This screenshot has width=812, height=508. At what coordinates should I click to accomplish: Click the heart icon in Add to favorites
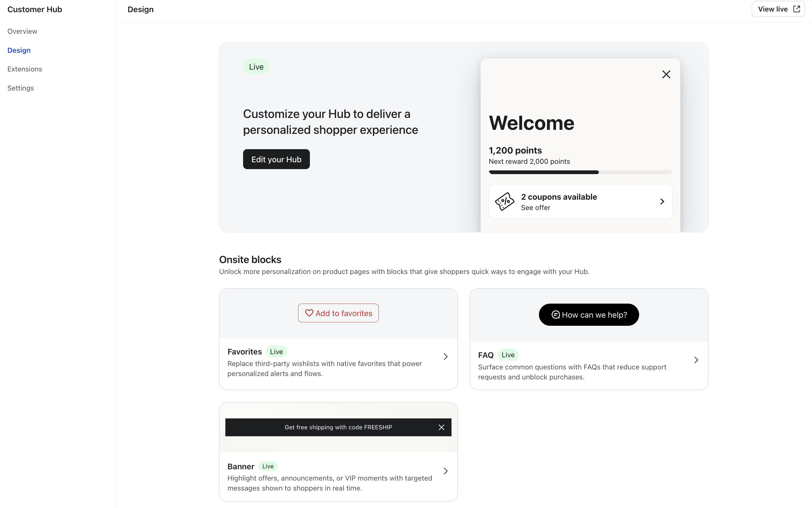tap(309, 313)
